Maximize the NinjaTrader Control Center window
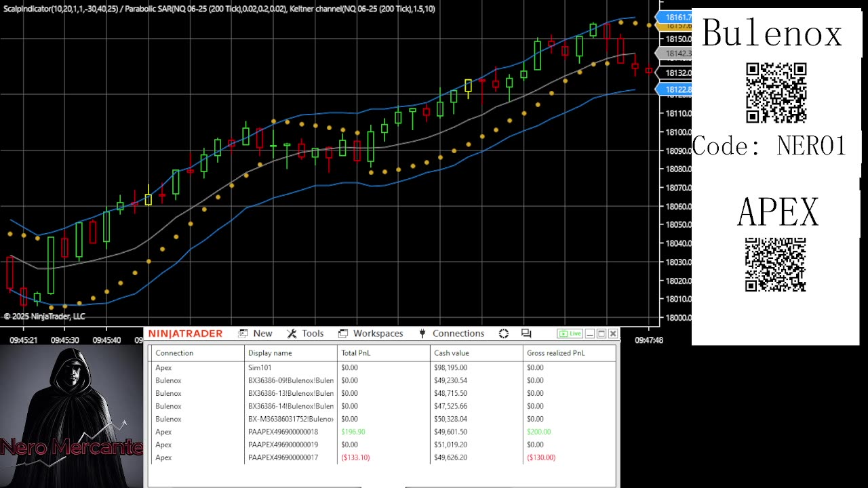Image resolution: width=868 pixels, height=488 pixels. [x=601, y=333]
